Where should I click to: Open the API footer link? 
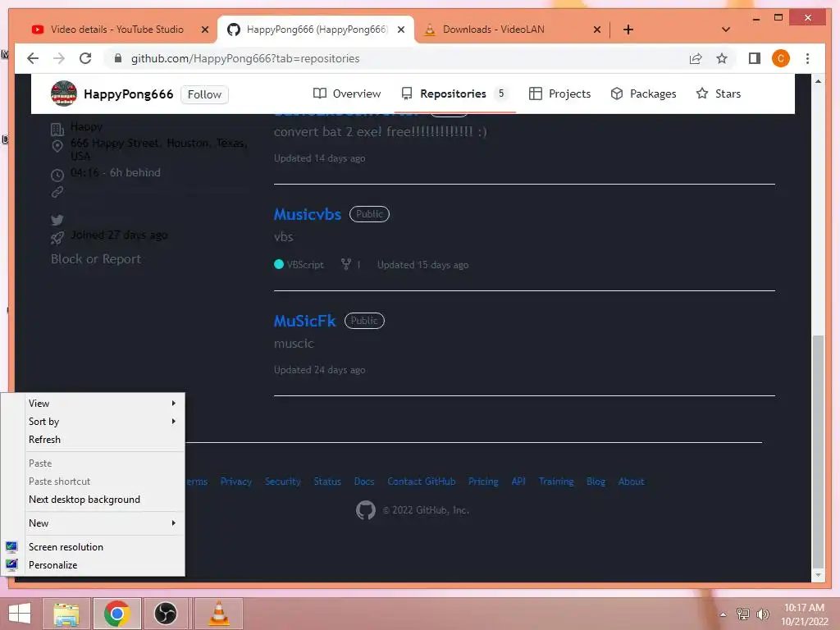point(518,482)
